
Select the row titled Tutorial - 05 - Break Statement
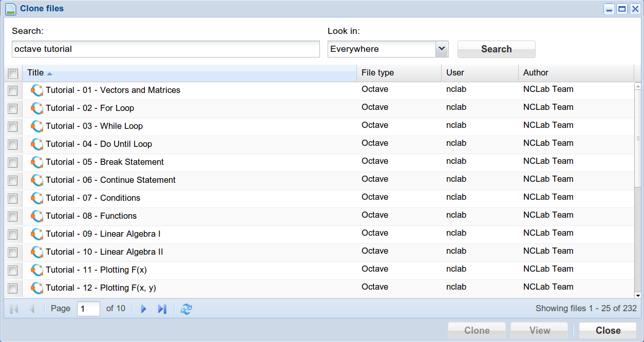pos(319,162)
